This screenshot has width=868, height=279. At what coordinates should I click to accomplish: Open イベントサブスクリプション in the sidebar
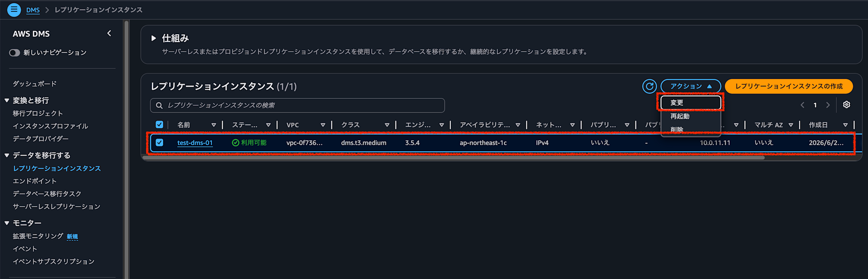point(53,262)
